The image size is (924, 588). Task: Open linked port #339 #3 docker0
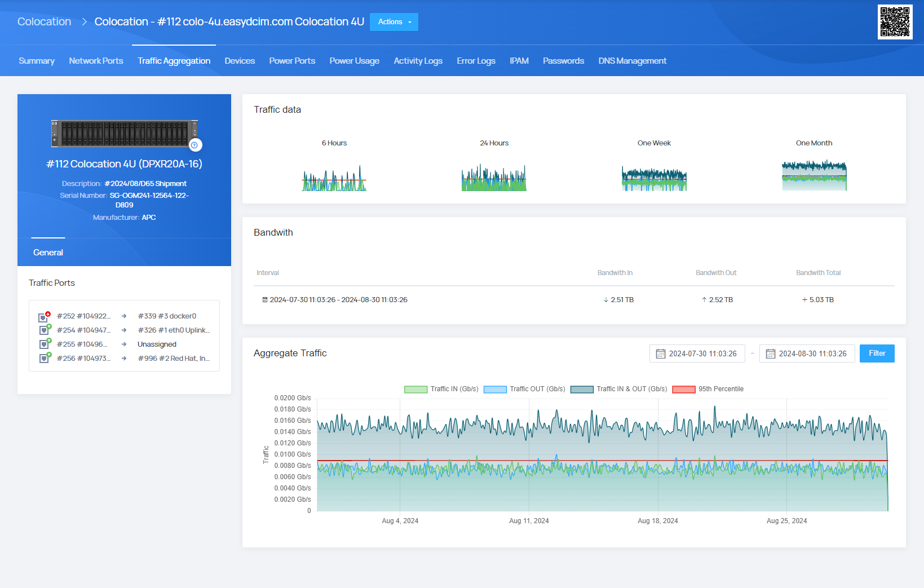(x=167, y=316)
